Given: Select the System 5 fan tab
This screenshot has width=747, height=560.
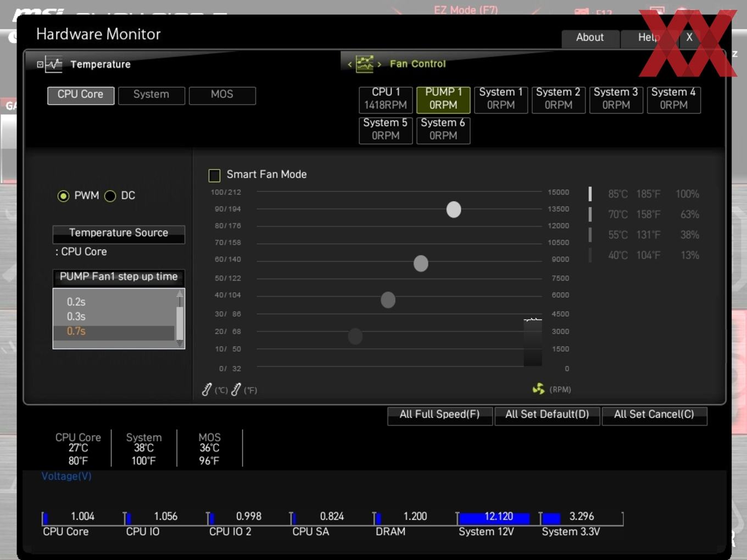Looking at the screenshot, I should coord(386,130).
